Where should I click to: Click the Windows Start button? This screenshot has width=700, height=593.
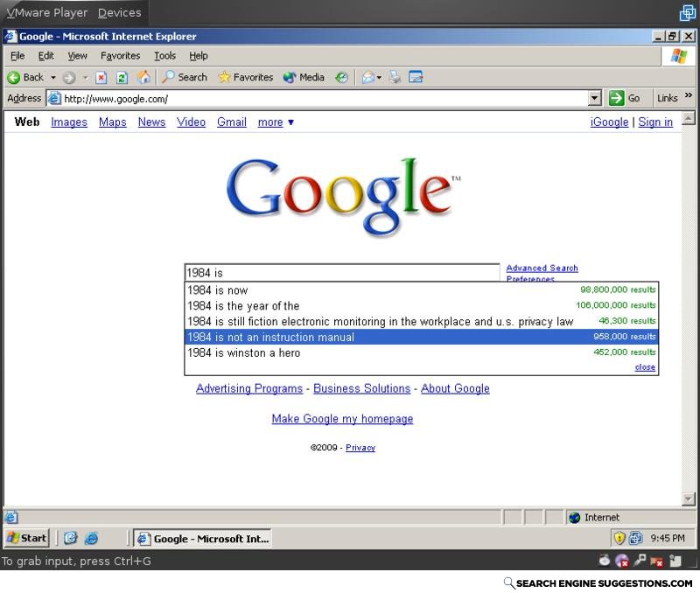pos(26,539)
